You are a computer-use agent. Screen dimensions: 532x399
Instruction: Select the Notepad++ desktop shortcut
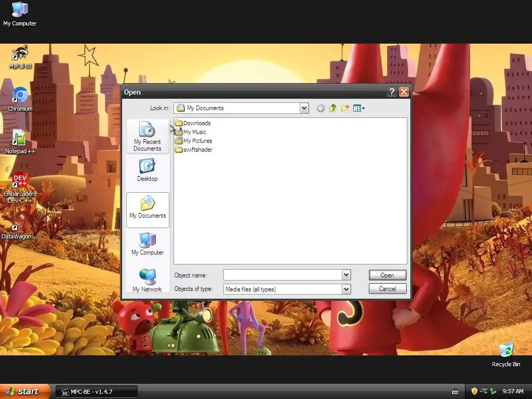pos(20,142)
